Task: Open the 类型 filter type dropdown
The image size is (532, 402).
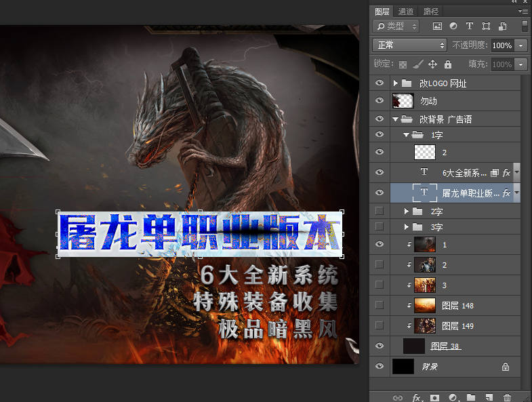Action: pyautogui.click(x=396, y=26)
